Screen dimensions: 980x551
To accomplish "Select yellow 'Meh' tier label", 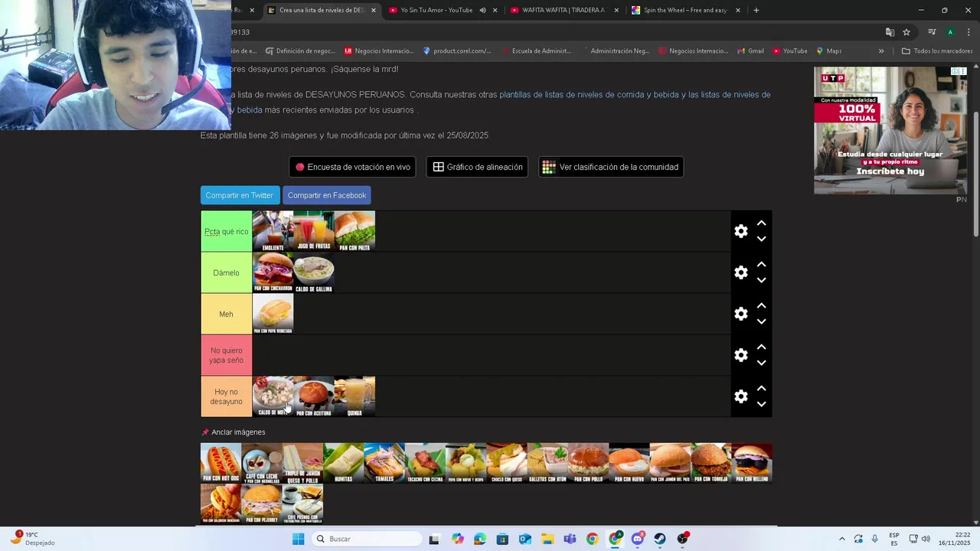I will [226, 314].
